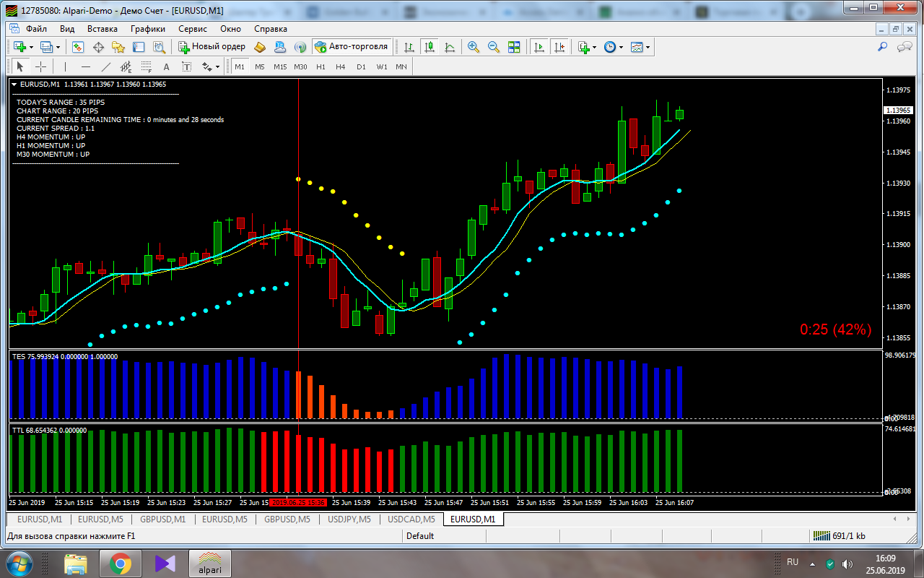Open the chart templates dropdown
The image size is (924, 578).
648,47
